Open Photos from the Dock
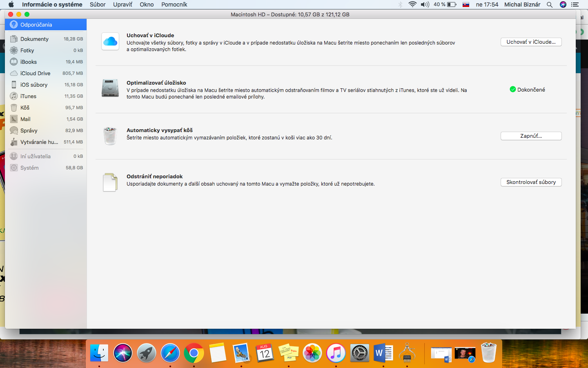The width and height of the screenshot is (588, 368). point(312,353)
